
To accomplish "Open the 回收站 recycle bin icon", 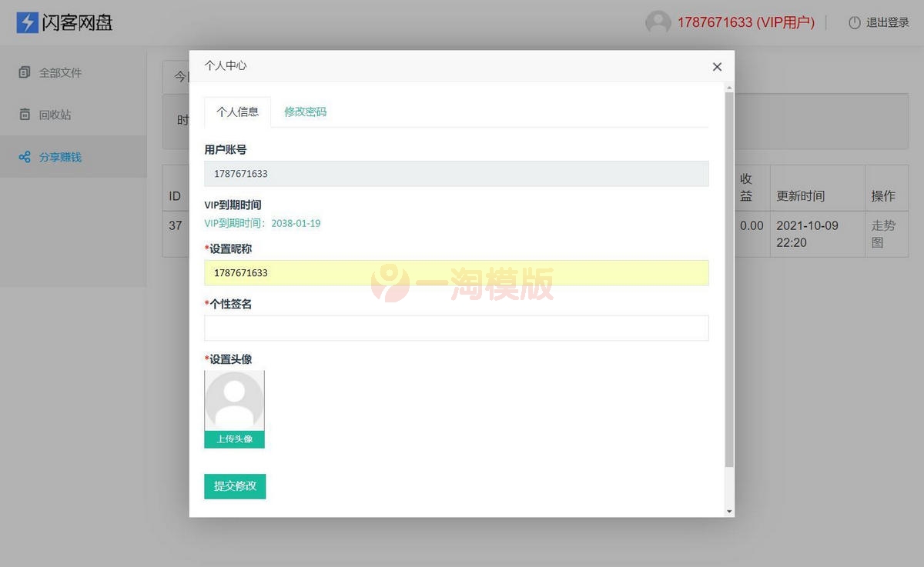I will point(24,114).
